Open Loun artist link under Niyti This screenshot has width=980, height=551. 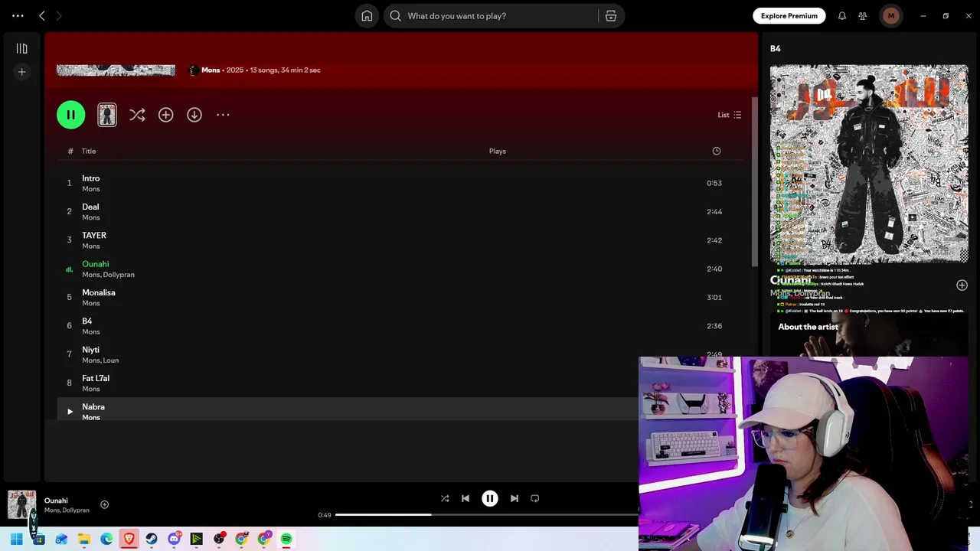(x=111, y=360)
